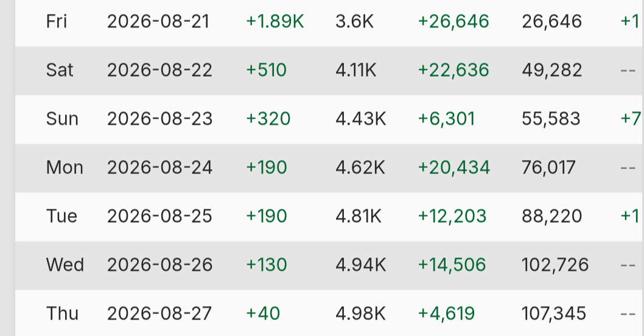Select the Wed 2026-08-26 date cell
Image resolution: width=644 pixels, height=336 pixels.
159,265
